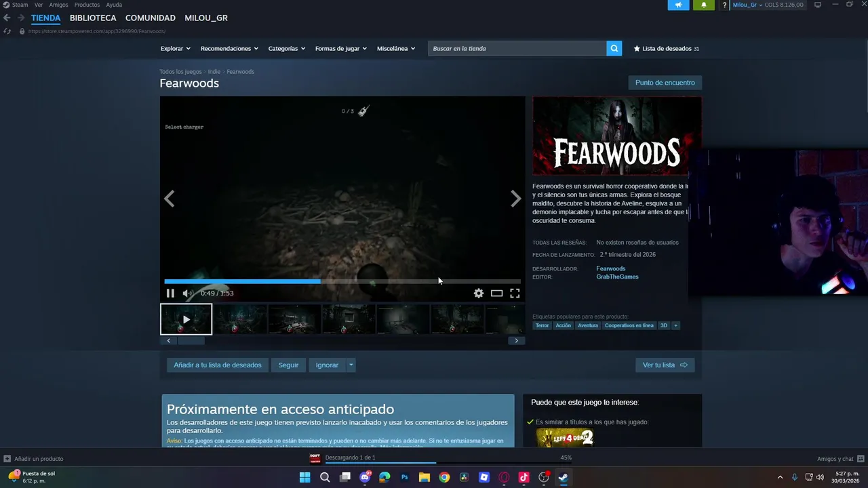Open the Formas de jugar dropdown
Screen dimensions: 868x488
click(x=341, y=48)
